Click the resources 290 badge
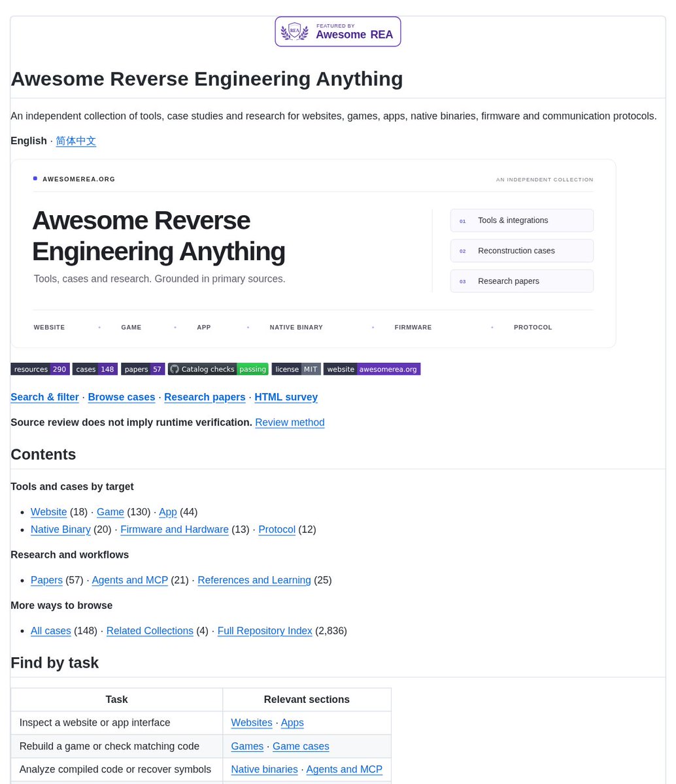The image size is (676, 784). (40, 369)
